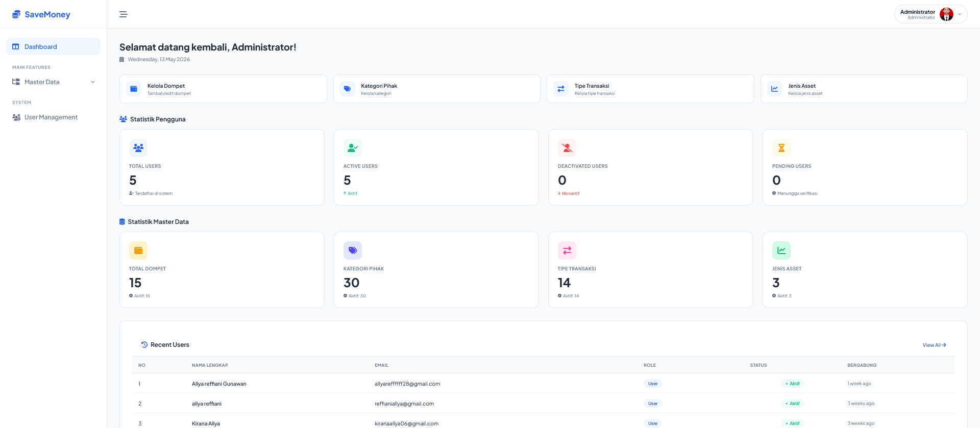Click the name Allya reffiani Gunawan
980x428 pixels.
coord(219,384)
